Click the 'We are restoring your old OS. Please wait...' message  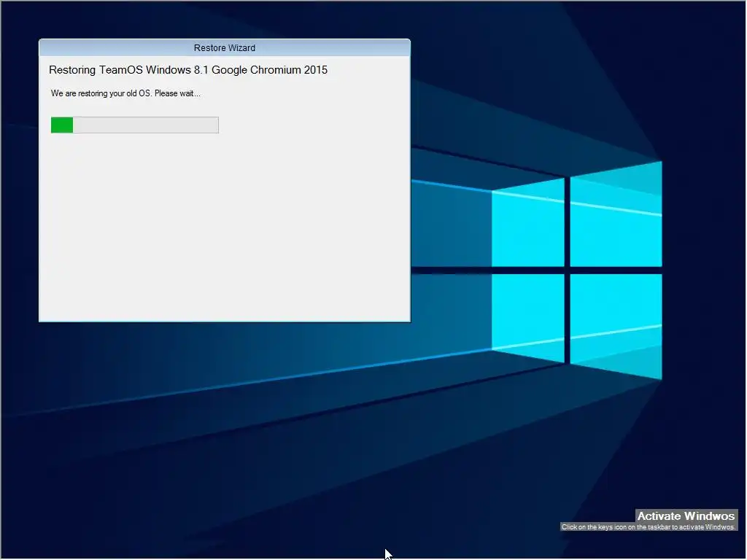pos(125,93)
